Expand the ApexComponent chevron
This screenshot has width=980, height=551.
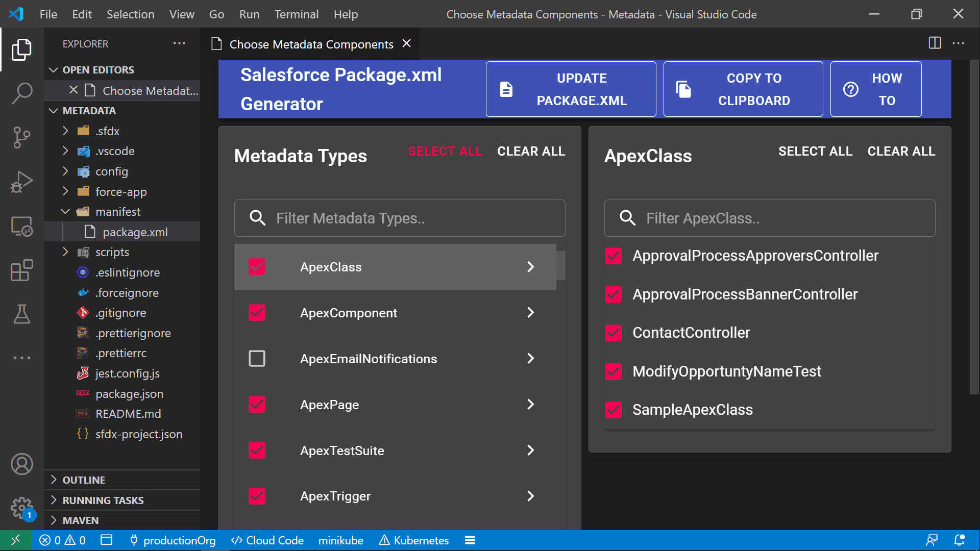pos(531,312)
